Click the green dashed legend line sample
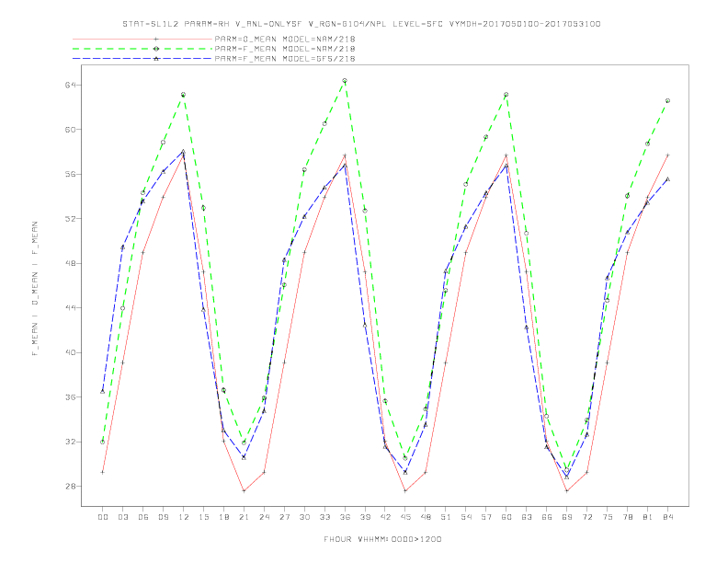This screenshot has height=563, width=728. coord(142,49)
